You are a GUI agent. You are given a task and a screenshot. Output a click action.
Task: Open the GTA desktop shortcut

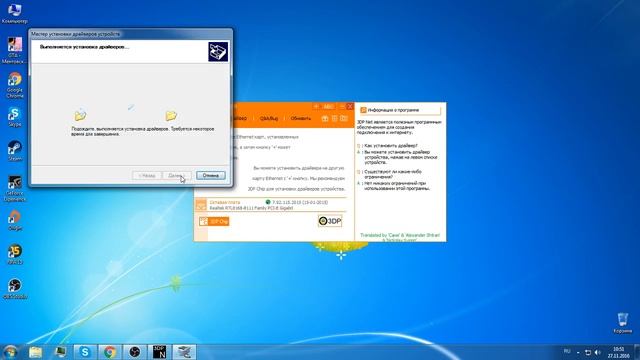[x=15, y=50]
